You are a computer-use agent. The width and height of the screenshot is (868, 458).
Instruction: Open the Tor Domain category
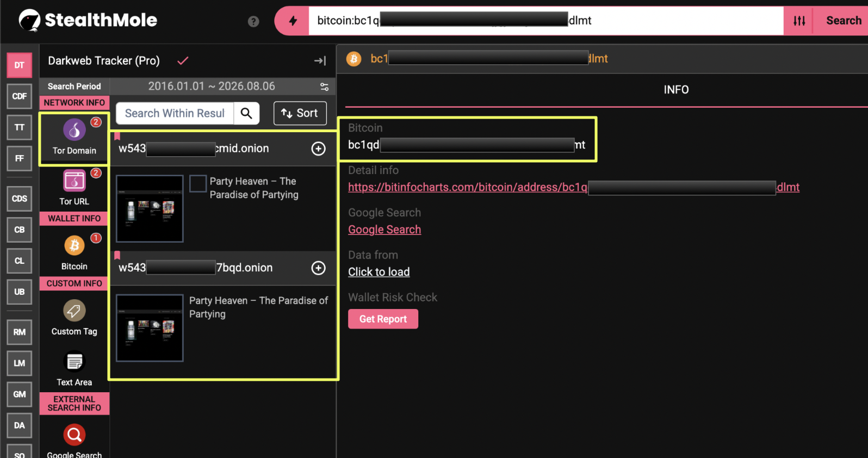tap(75, 138)
